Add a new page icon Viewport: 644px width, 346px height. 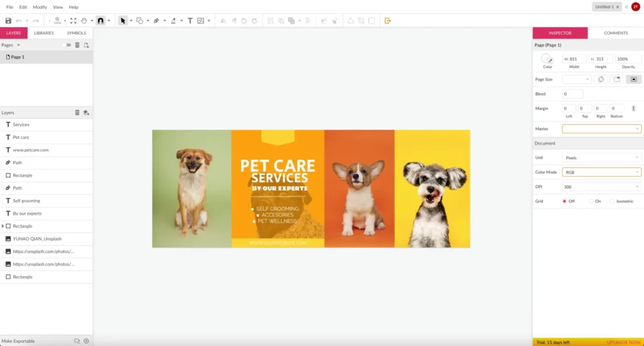tap(86, 45)
